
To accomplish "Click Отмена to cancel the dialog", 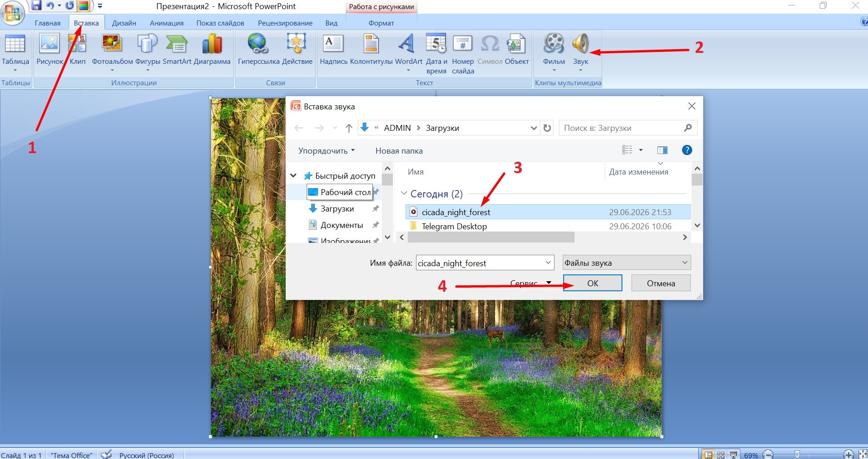I will coord(661,283).
